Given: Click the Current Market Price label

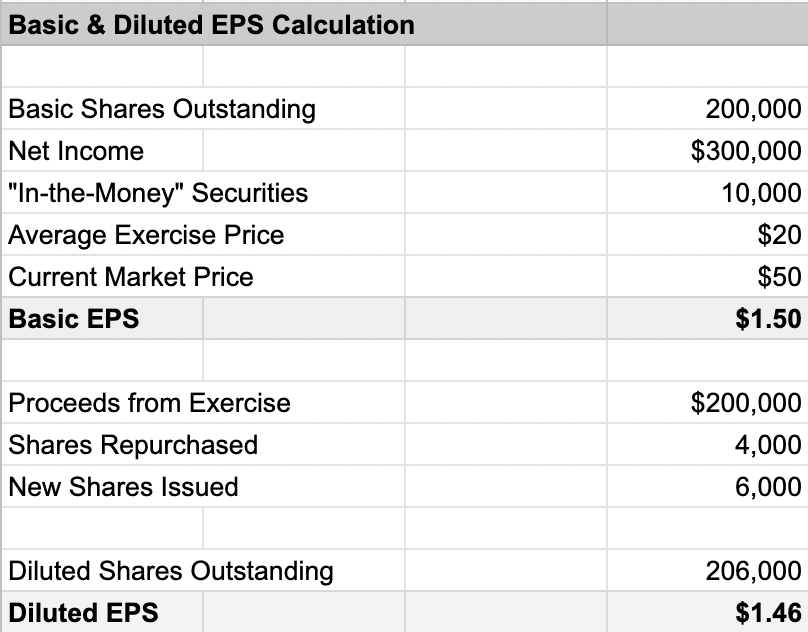Looking at the screenshot, I should point(131,277).
